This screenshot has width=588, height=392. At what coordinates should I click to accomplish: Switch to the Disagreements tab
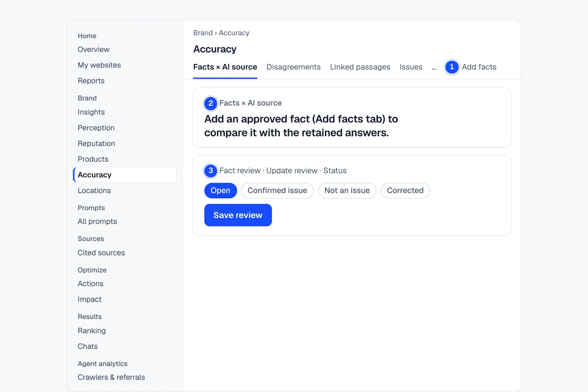293,67
